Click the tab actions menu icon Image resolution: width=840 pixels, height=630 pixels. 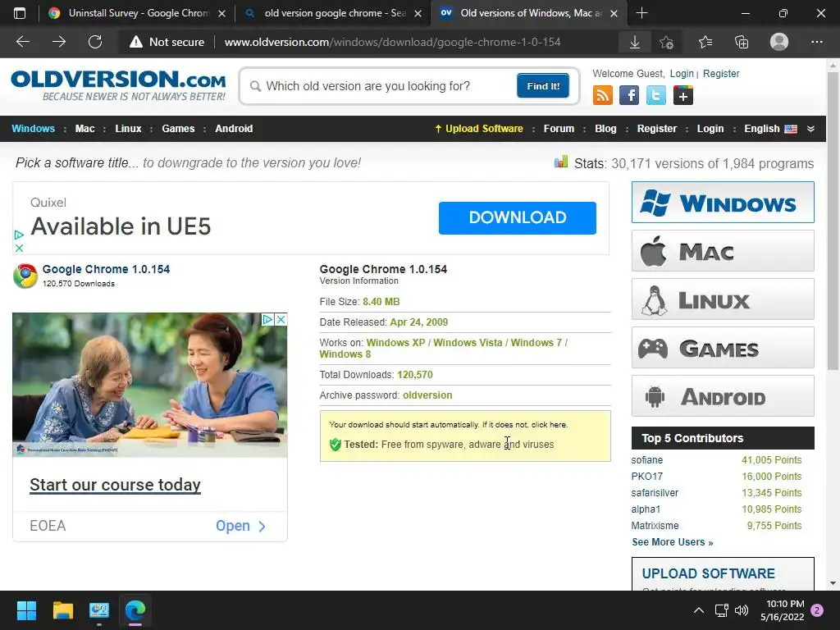(20, 13)
